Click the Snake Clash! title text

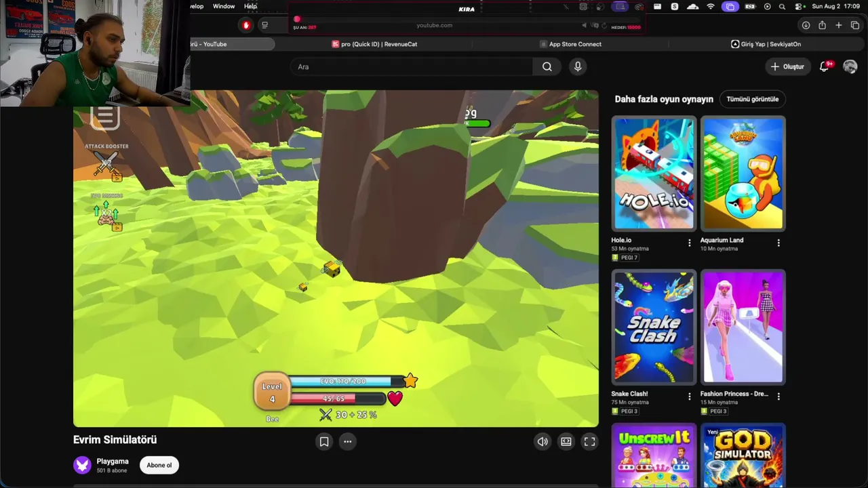click(x=629, y=394)
